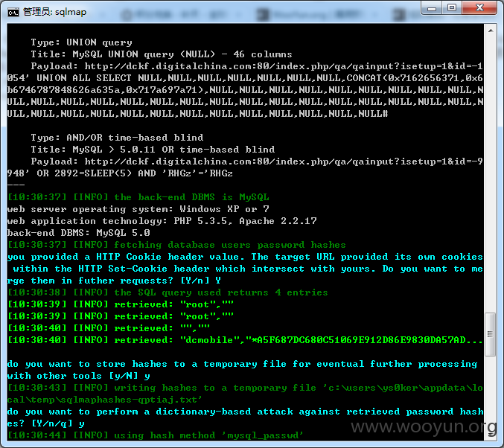Minimize the sqlmap console window
Screen dimensions: 504x448
point(431,8)
